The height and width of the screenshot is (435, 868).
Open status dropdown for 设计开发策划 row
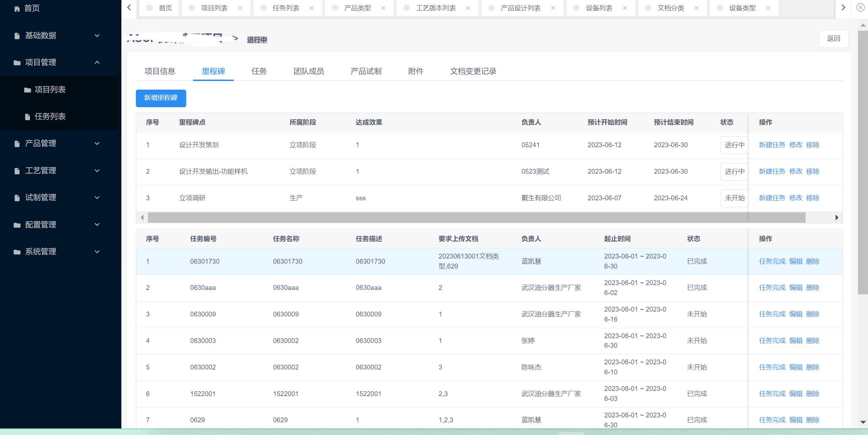coord(735,145)
